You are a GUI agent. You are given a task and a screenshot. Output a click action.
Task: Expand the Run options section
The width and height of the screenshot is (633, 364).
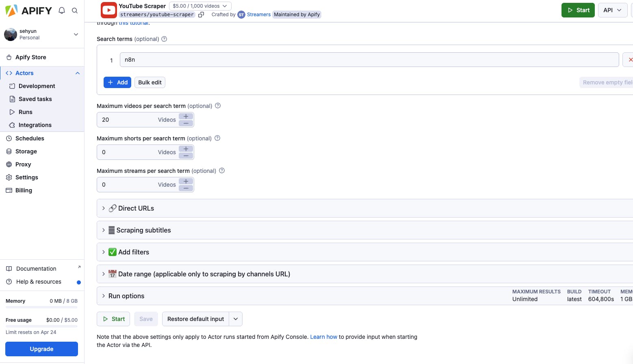click(365, 296)
